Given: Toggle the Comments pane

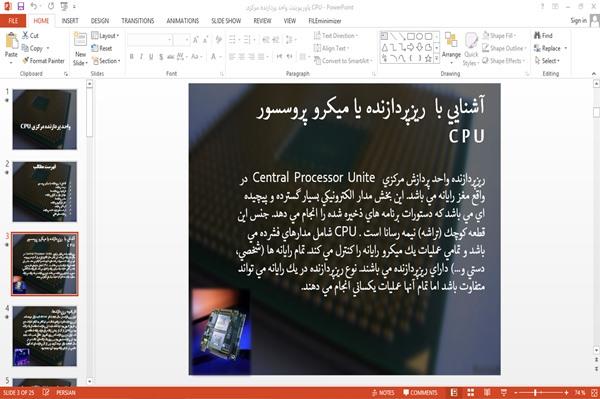Looking at the screenshot, I should click(420, 392).
